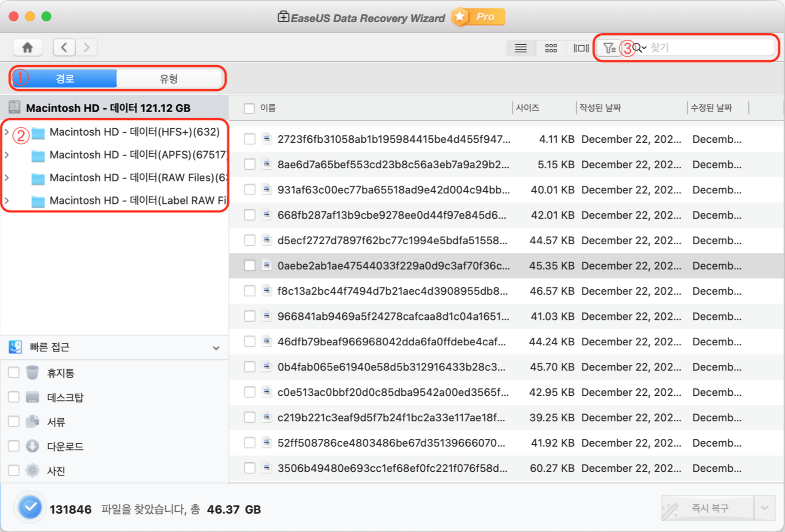Viewport: 785px width, 532px height.
Task: Expand the HFS+ (632) folder
Action: click(7, 132)
